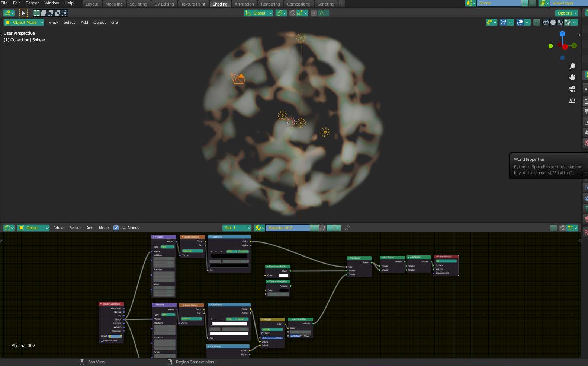Switch to Solid viewport shading

tap(553, 22)
